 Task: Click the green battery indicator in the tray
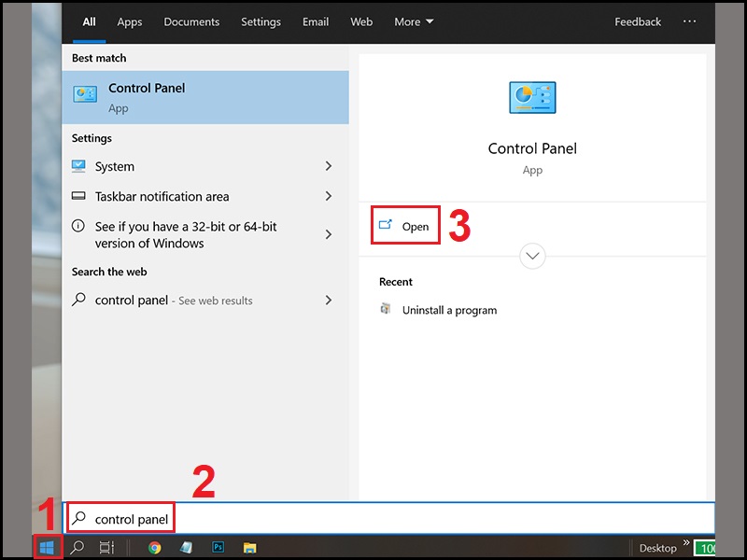point(705,548)
